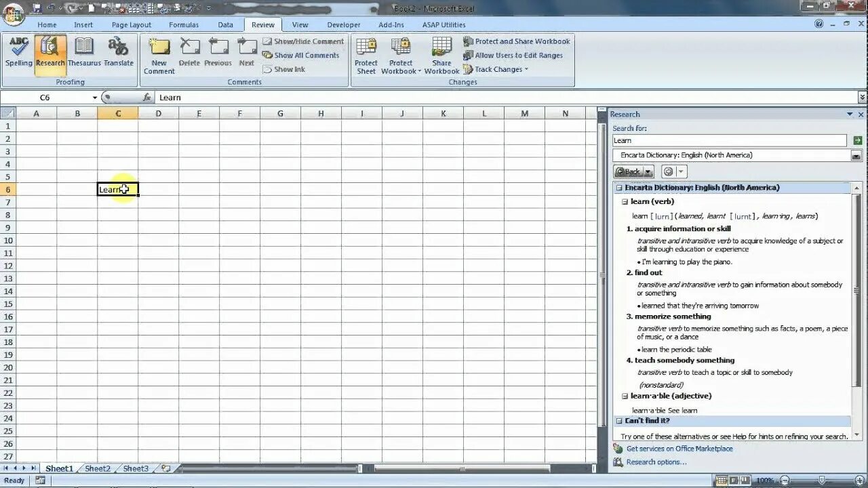Open the Track Changes dropdown
868x488 pixels.
pyautogui.click(x=496, y=69)
